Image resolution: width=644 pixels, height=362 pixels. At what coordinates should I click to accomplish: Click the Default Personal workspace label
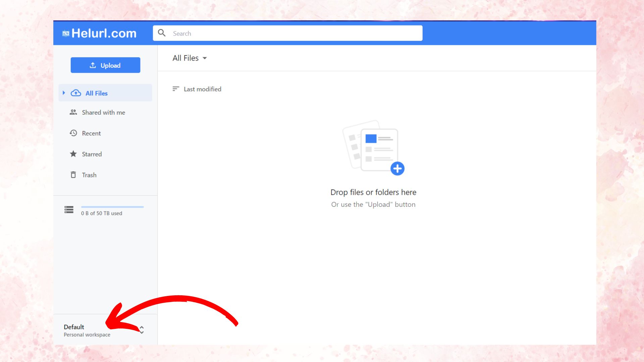[x=87, y=330]
